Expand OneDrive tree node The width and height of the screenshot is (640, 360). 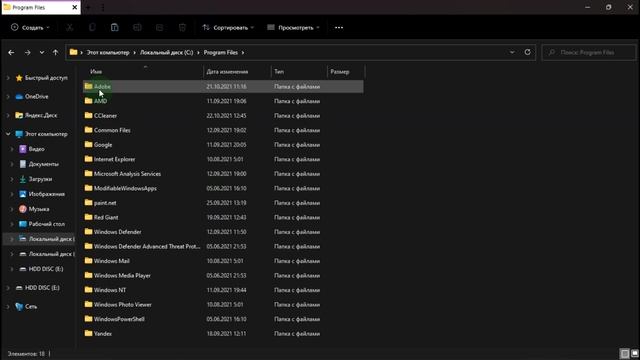click(x=8, y=96)
